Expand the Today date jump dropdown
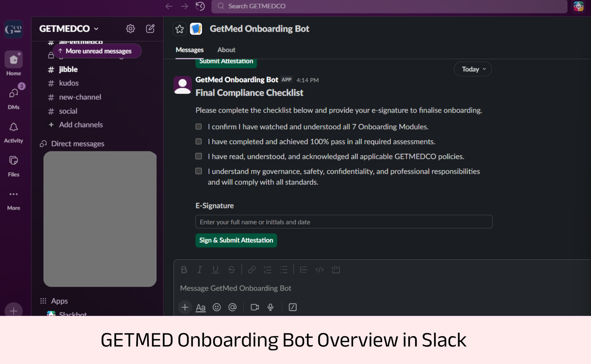The width and height of the screenshot is (591, 364). point(473,69)
